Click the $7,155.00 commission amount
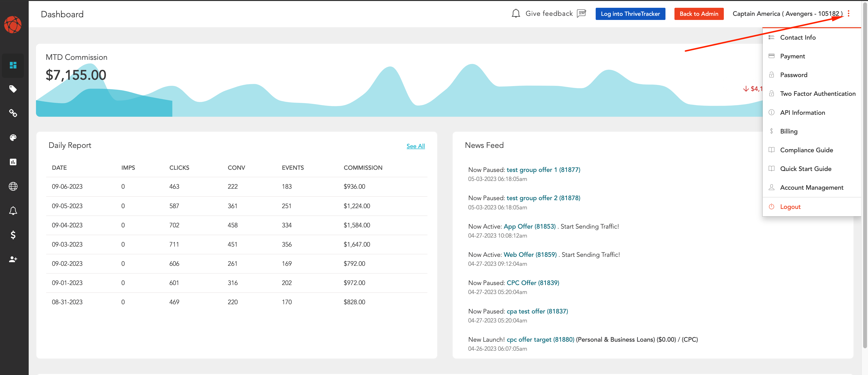The height and width of the screenshot is (375, 868). pos(76,75)
